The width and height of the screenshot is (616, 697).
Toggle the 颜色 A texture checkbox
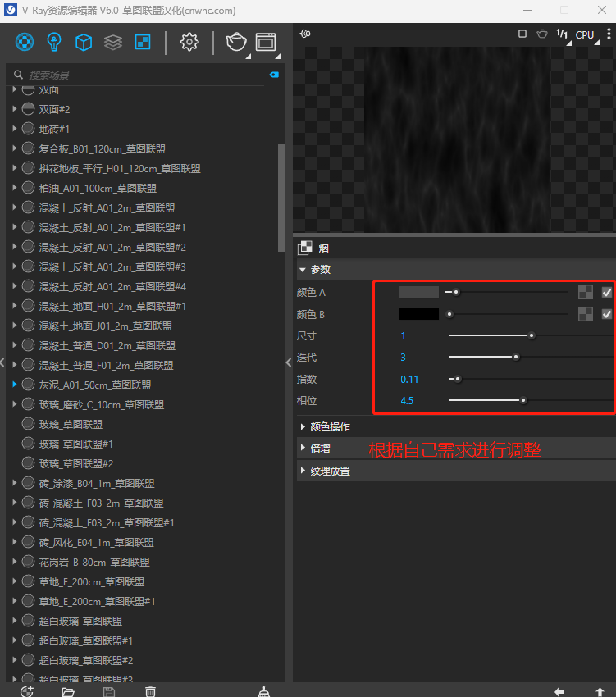click(607, 292)
